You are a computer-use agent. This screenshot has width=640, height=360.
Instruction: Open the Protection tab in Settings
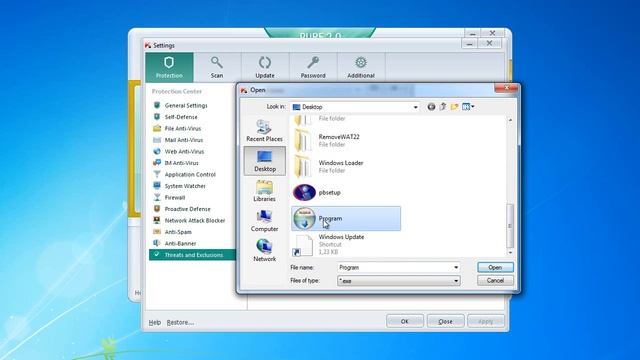[x=169, y=67]
